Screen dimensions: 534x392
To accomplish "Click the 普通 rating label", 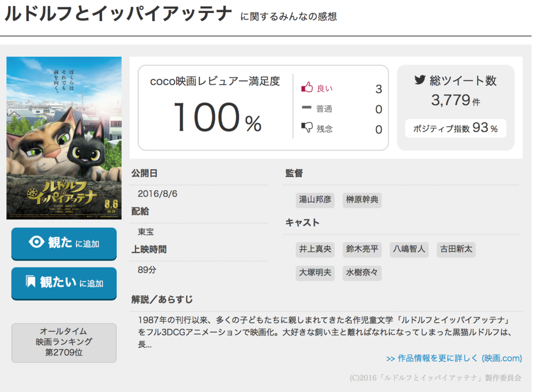I will [x=324, y=109].
